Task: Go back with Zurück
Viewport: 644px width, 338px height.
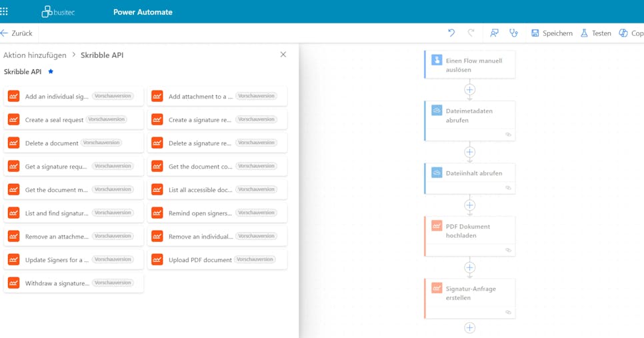Action: coord(17,33)
